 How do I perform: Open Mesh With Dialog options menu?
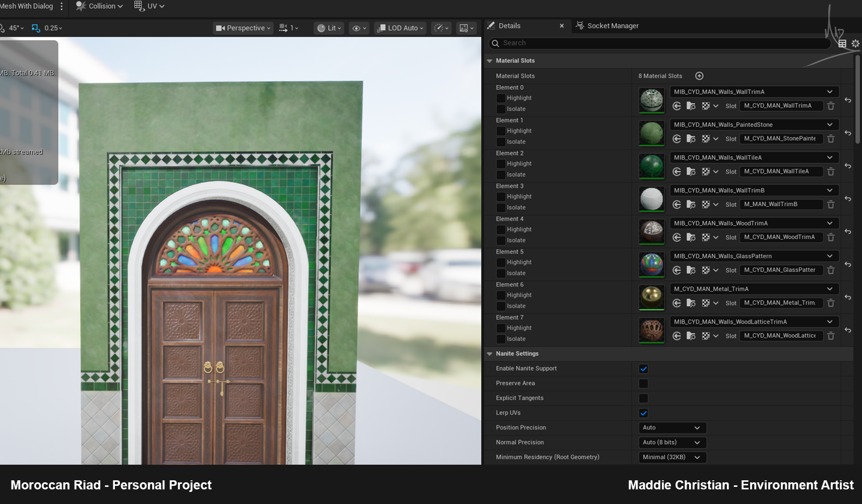point(61,6)
